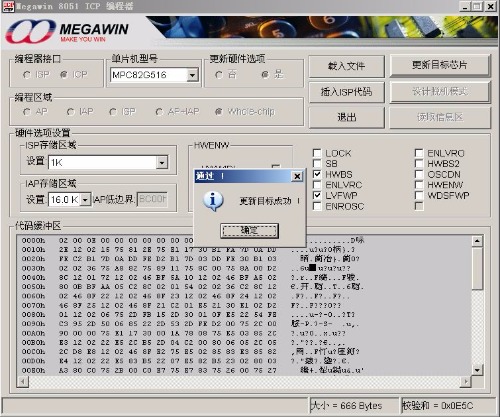Minimize the Megawin programmer window
Viewport: 500px width, 417px height.
465,6
